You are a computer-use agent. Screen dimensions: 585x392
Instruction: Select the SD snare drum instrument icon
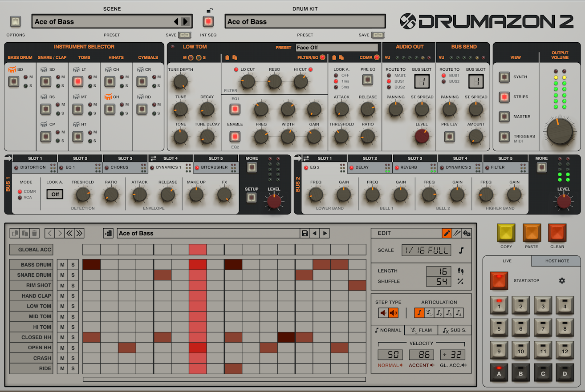click(44, 69)
